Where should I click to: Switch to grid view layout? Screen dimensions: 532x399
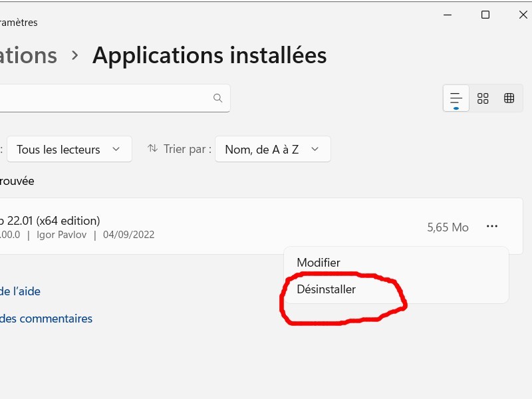point(483,98)
